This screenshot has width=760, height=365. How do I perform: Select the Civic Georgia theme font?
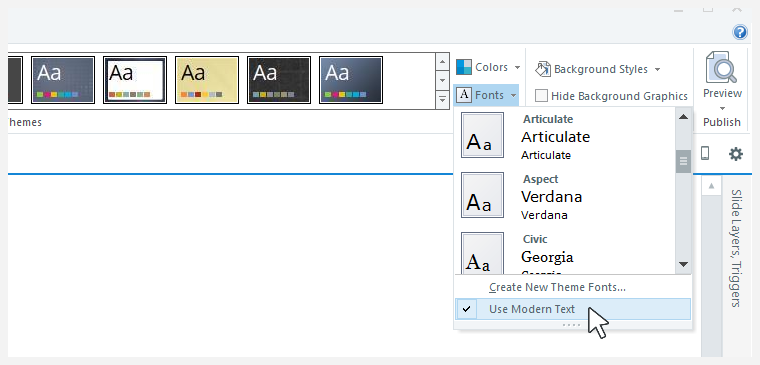point(565,253)
